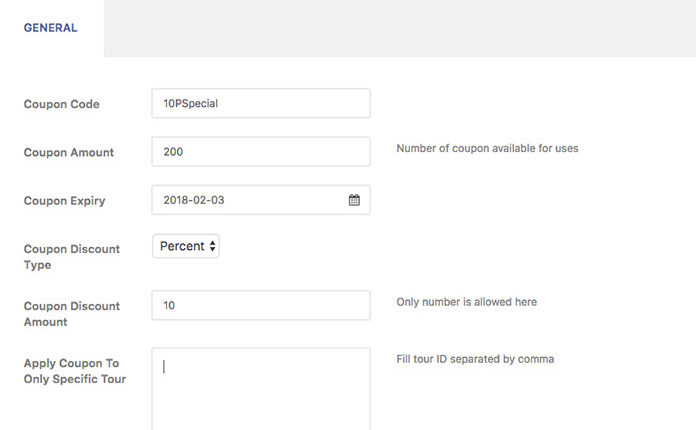The width and height of the screenshot is (696, 430).
Task: Open the Percent discount type dropdown
Action: pyautogui.click(x=185, y=246)
